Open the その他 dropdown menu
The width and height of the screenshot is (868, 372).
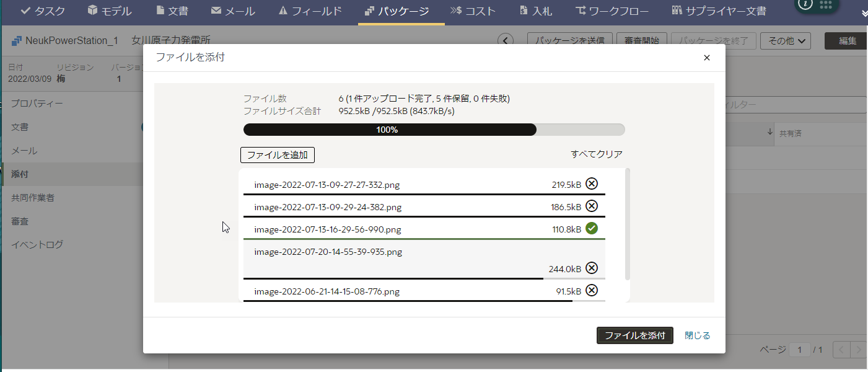pos(786,41)
